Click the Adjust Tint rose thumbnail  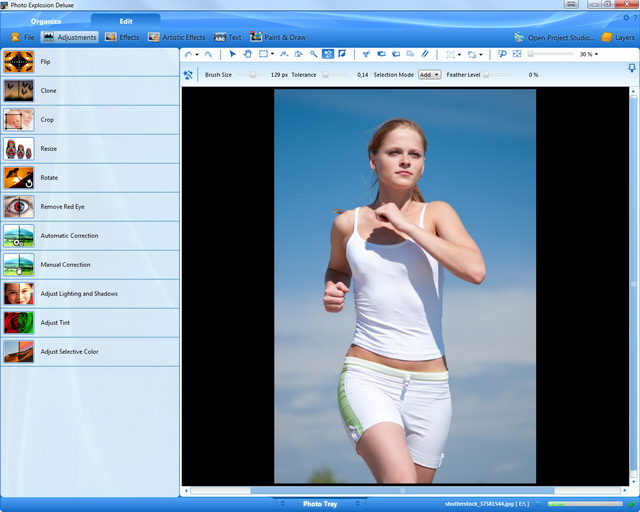(19, 323)
